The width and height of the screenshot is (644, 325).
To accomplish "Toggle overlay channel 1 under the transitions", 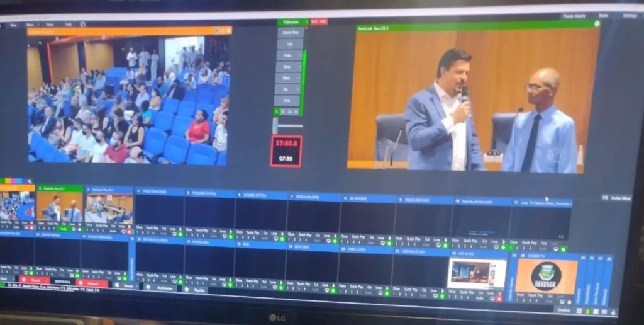I will (276, 111).
